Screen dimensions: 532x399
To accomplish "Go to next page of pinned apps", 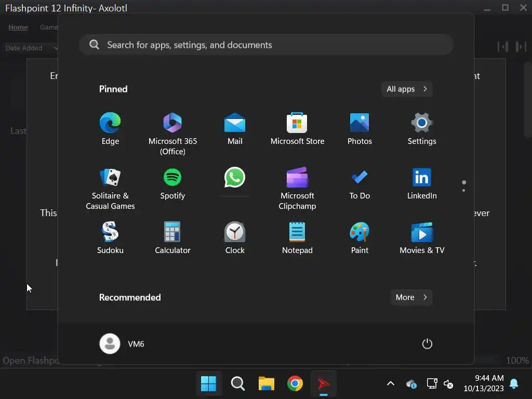I will coord(463,190).
